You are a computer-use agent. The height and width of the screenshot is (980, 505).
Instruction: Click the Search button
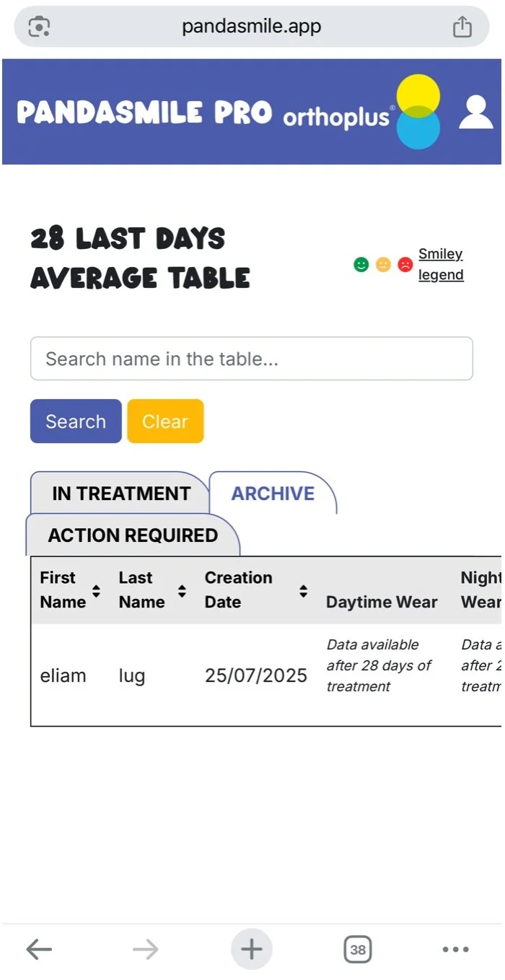[76, 421]
